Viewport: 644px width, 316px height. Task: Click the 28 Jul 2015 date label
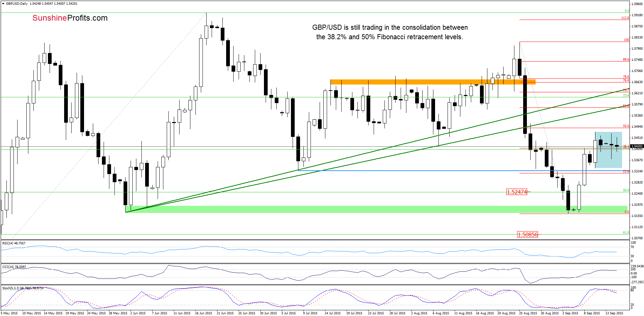tap(398, 313)
